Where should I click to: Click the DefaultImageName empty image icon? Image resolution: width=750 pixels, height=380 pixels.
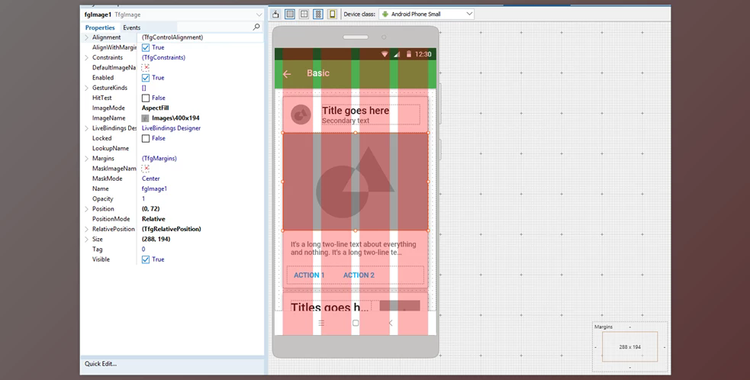click(x=145, y=67)
